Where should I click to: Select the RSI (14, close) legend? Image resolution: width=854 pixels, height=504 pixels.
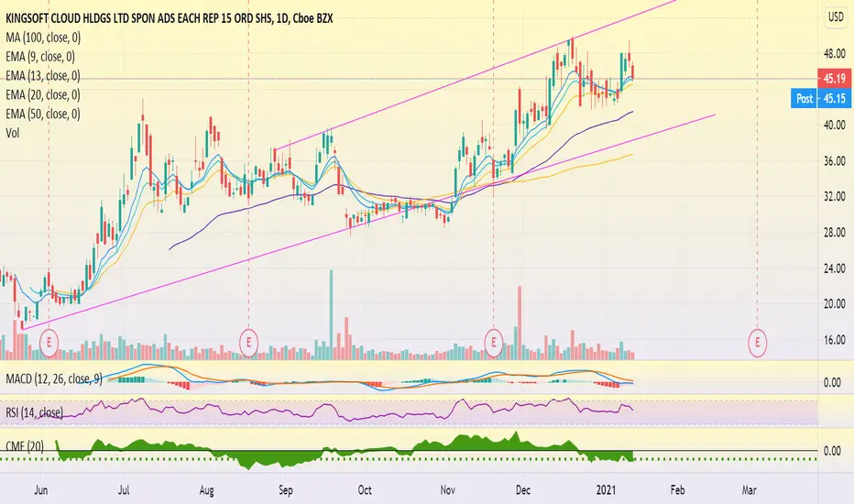pos(34,412)
